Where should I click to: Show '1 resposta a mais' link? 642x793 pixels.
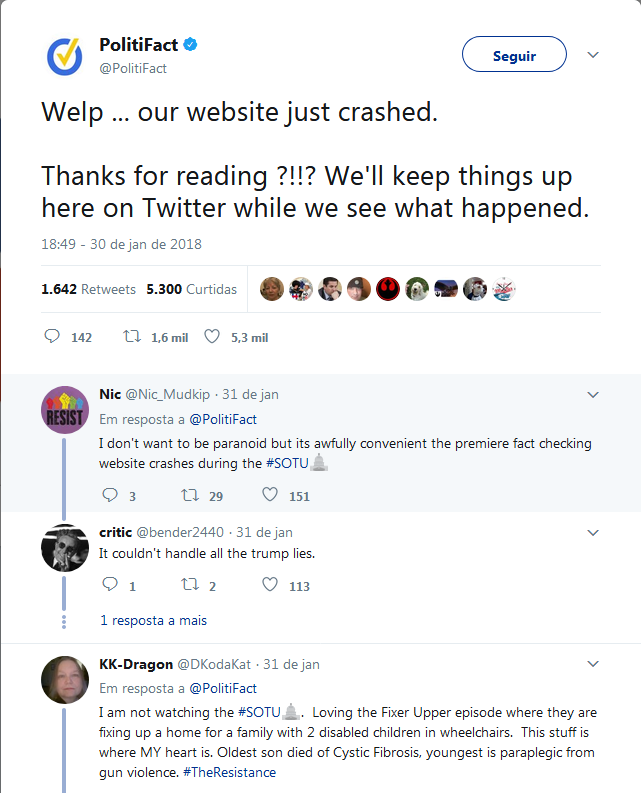154,620
